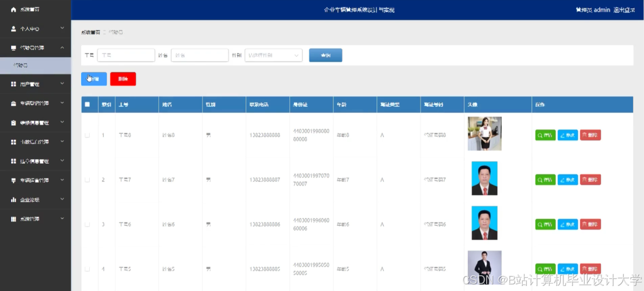The image size is (644, 291).
Task: Open the avatar photo in row 工号7
Action: tap(485, 178)
